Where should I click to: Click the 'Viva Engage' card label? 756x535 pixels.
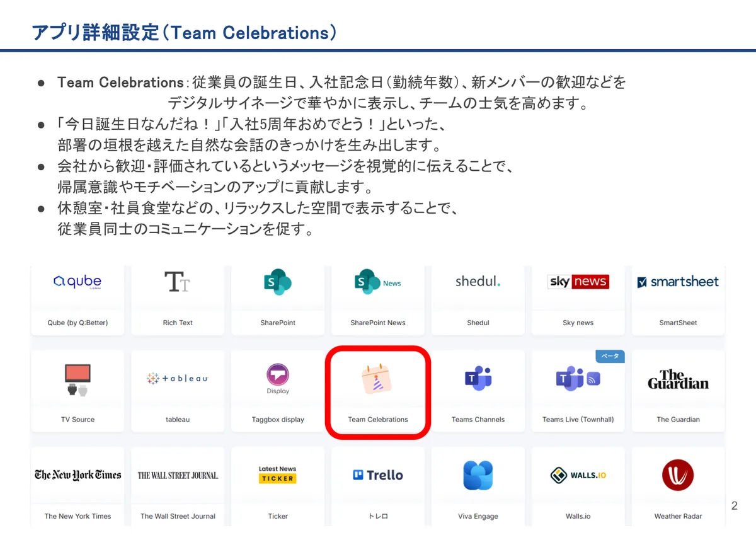(478, 516)
